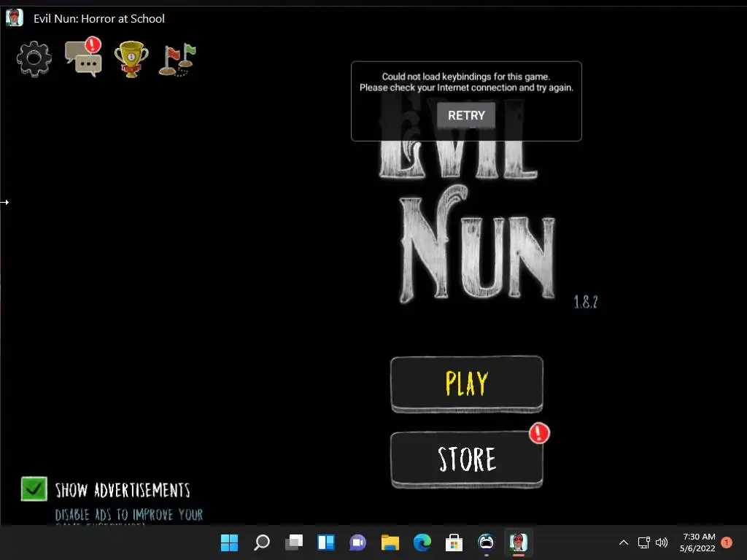Open the chat messages speech bubble icon

(x=83, y=58)
